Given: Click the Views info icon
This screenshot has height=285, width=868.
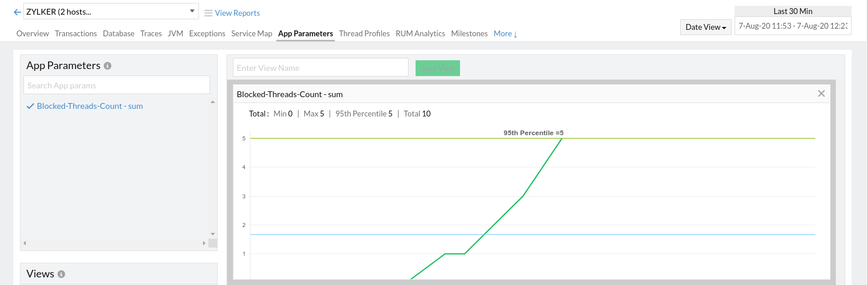Looking at the screenshot, I should 61,274.
